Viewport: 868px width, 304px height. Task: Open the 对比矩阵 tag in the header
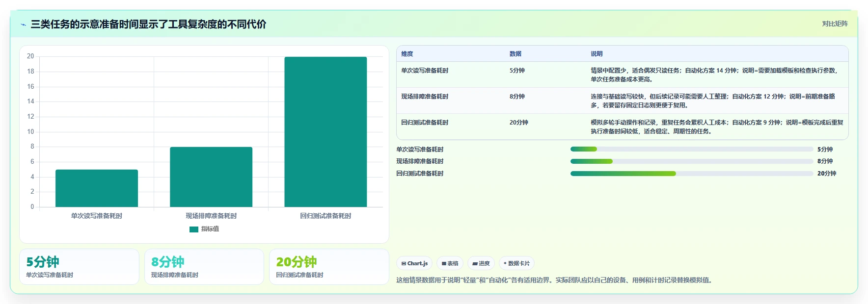835,24
